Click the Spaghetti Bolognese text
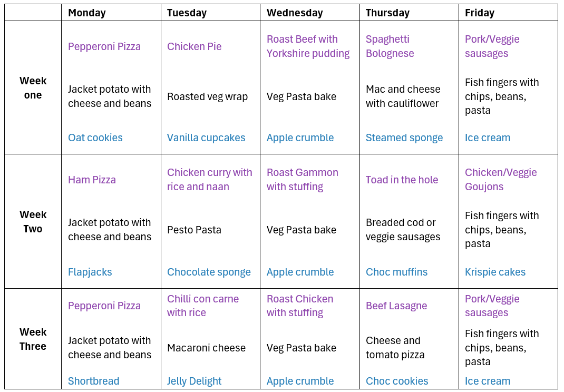The image size is (564, 392). click(x=390, y=46)
